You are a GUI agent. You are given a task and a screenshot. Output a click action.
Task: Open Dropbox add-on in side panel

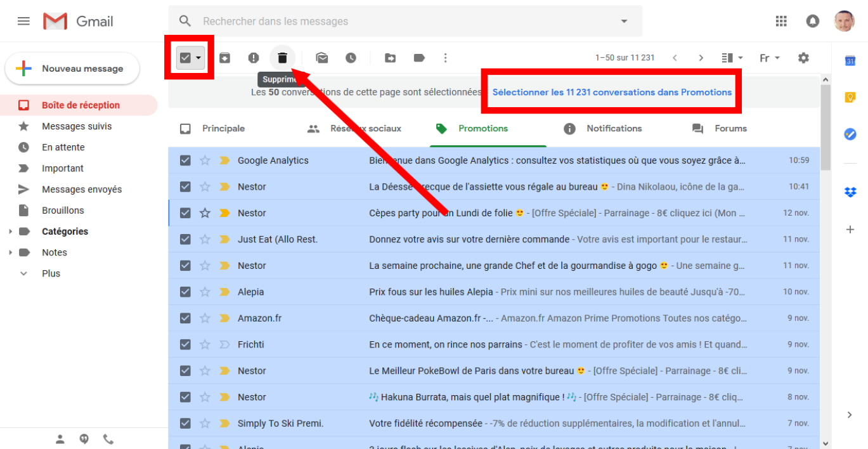pyautogui.click(x=850, y=192)
